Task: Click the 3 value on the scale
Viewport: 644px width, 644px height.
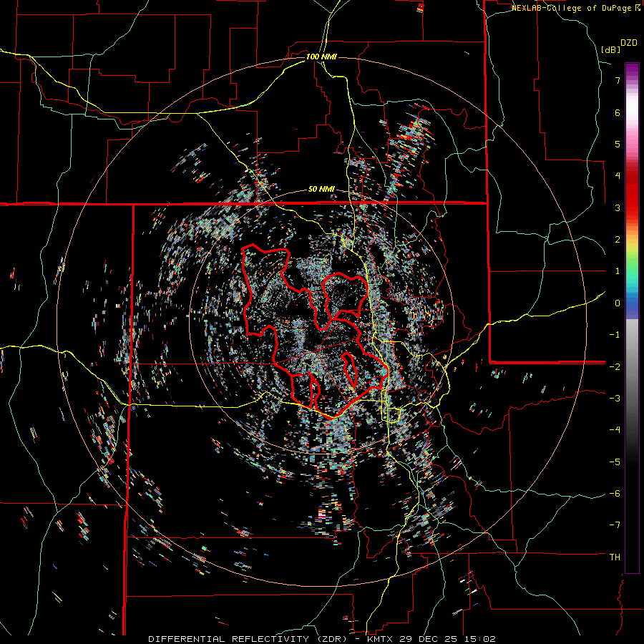Action: tap(618, 208)
